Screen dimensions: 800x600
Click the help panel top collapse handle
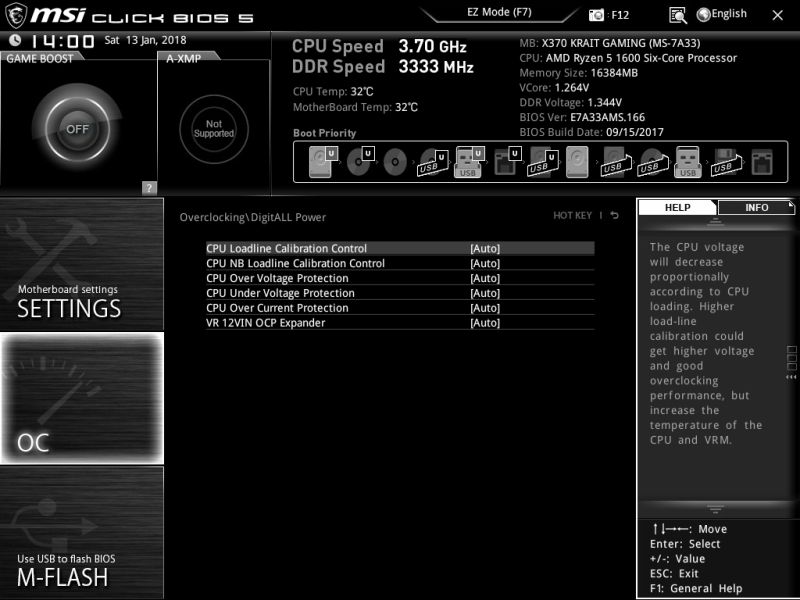click(715, 221)
